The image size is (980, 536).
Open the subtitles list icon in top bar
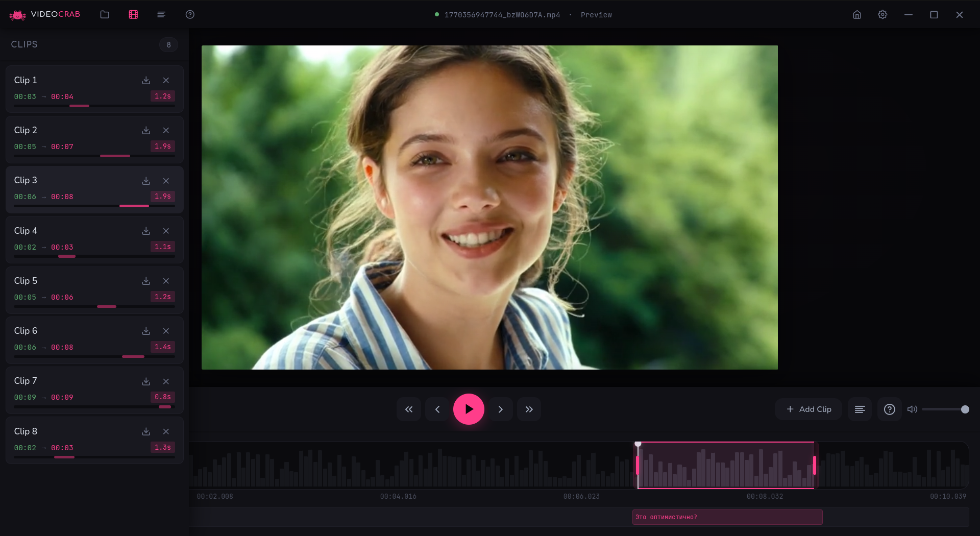(x=161, y=15)
